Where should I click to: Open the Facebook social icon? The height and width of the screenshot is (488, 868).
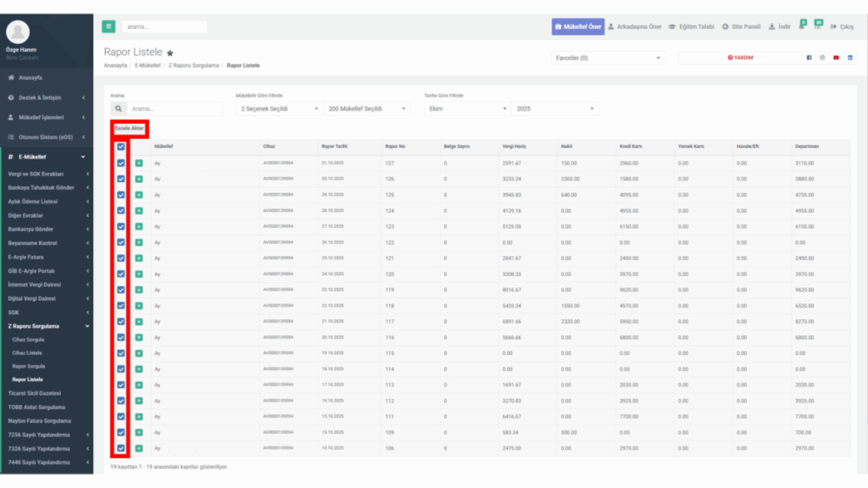(809, 58)
